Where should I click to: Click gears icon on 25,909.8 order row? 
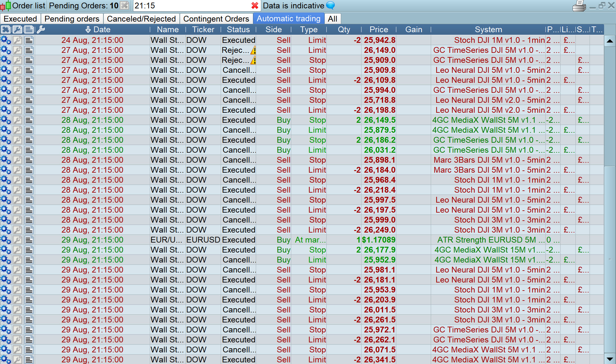coord(6,70)
